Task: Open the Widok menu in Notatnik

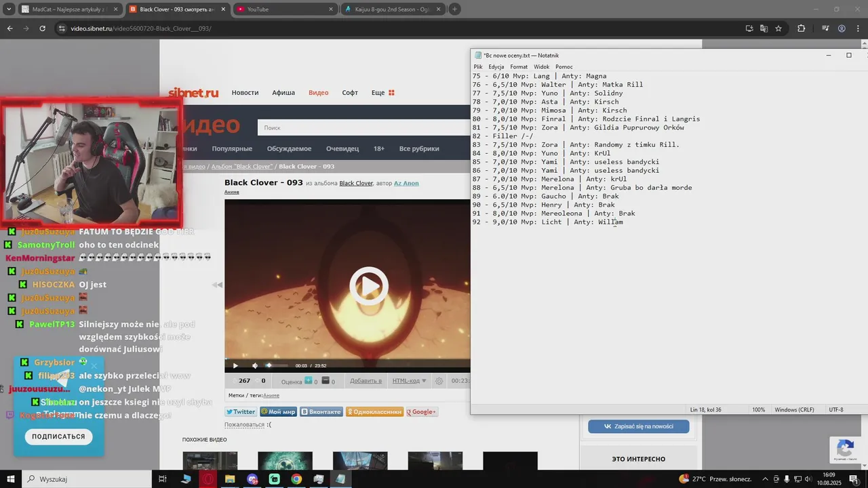Action: pos(541,66)
